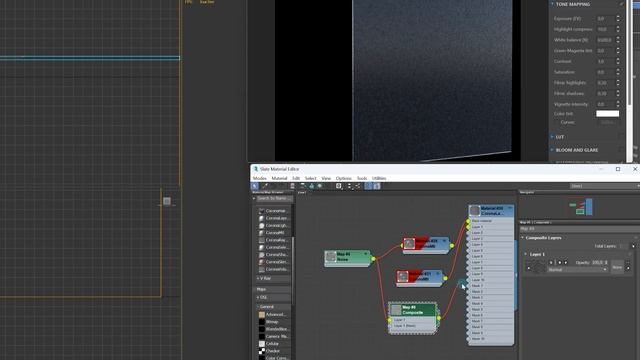Viewport: 640px width, 360px height.
Task: Click the lower CoronaMtl node thumbnail
Action: click(x=403, y=277)
